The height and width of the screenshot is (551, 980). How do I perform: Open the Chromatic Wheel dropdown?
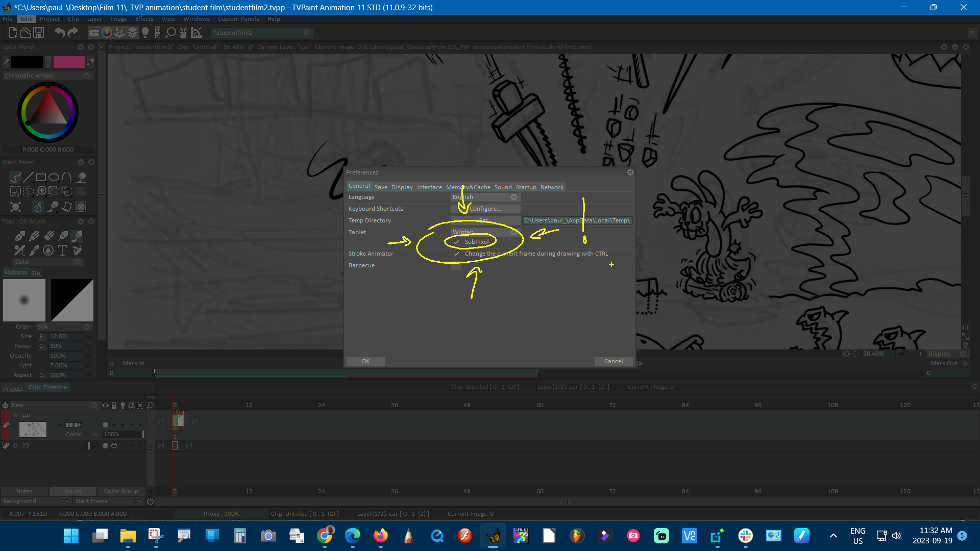click(47, 76)
